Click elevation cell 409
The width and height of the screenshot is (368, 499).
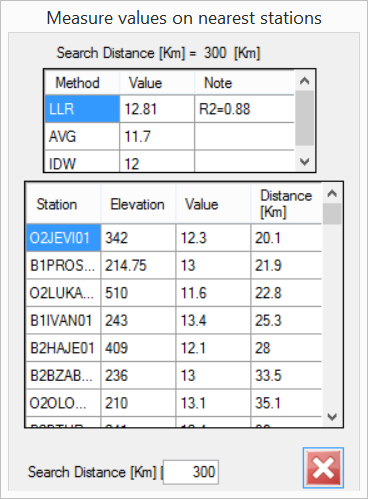138,348
